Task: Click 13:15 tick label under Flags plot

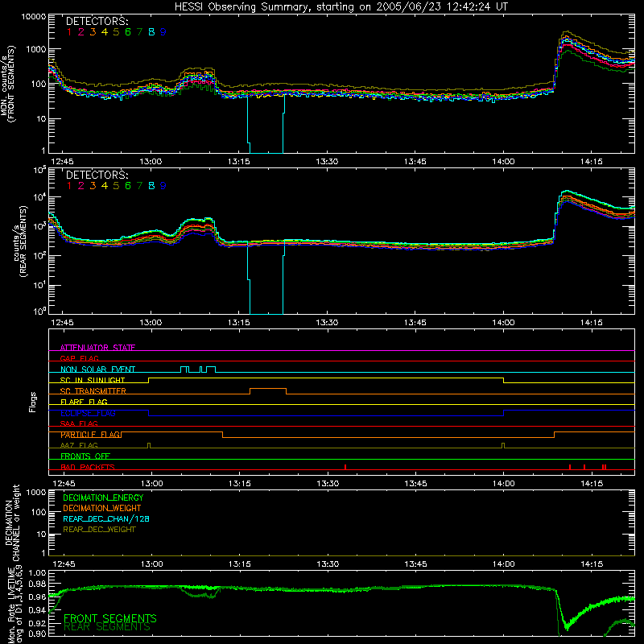Action: coord(239,484)
